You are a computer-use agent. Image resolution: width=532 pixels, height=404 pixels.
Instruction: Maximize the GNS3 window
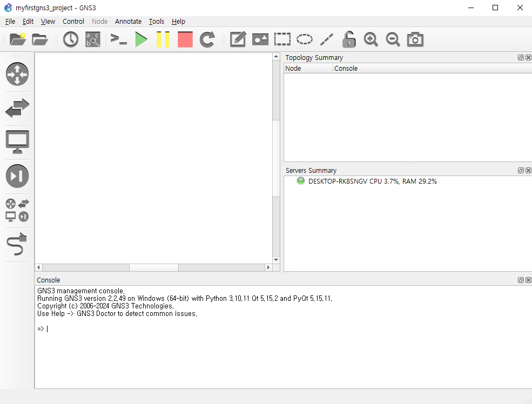pyautogui.click(x=495, y=8)
